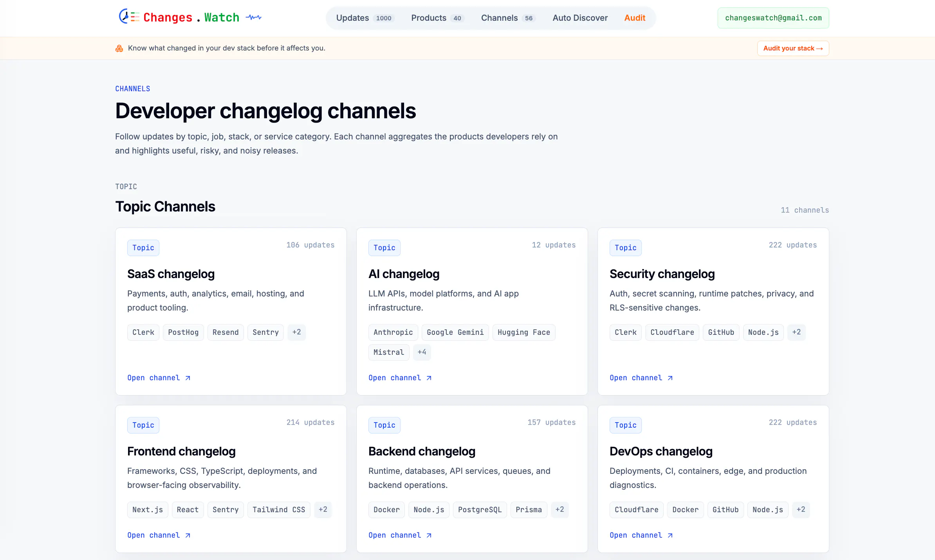Click the Frontend changelog card title
Image resolution: width=935 pixels, height=560 pixels.
[x=181, y=452]
